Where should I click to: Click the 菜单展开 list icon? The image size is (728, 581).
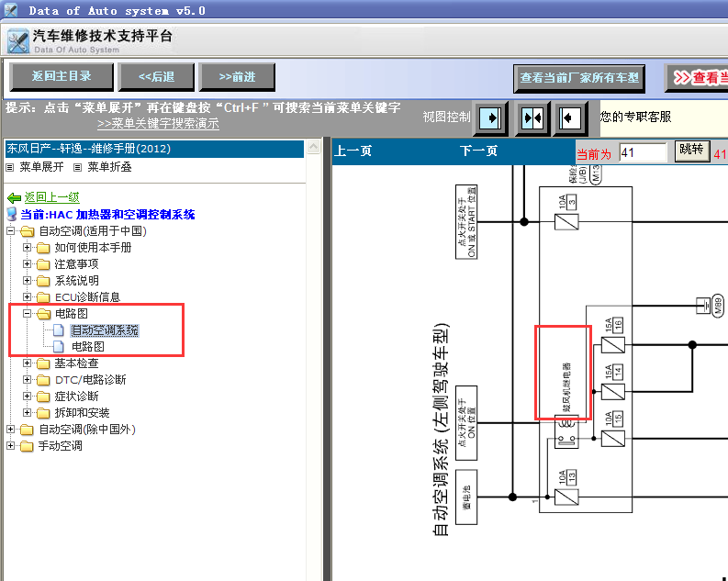[x=10, y=168]
